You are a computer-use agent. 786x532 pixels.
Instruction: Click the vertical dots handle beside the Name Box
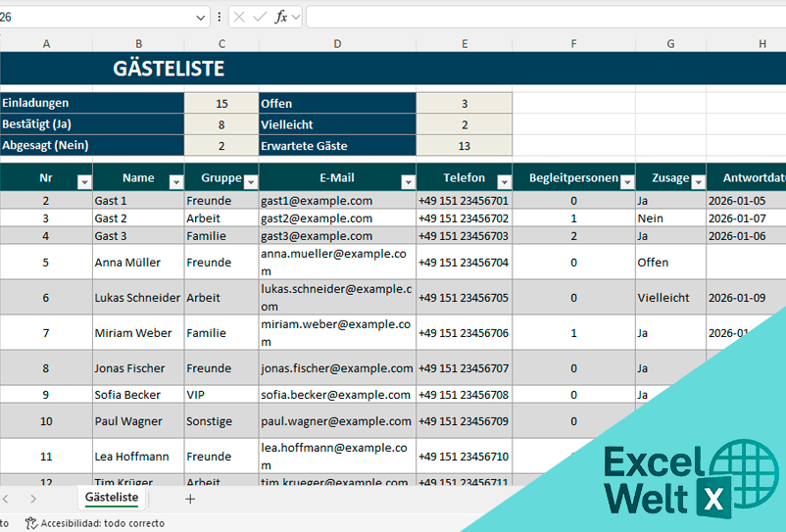tap(220, 18)
